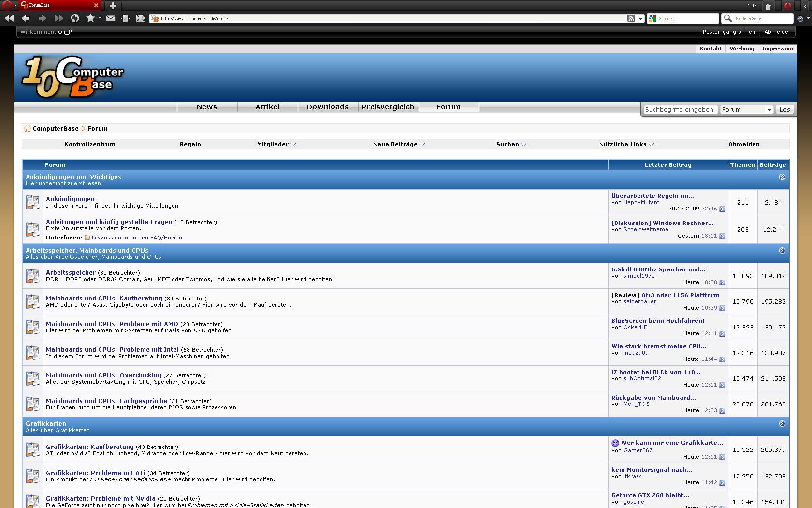Image resolution: width=812 pixels, height=508 pixels.
Task: Go to last post of Windows Rechner discussion
Action: (722, 236)
